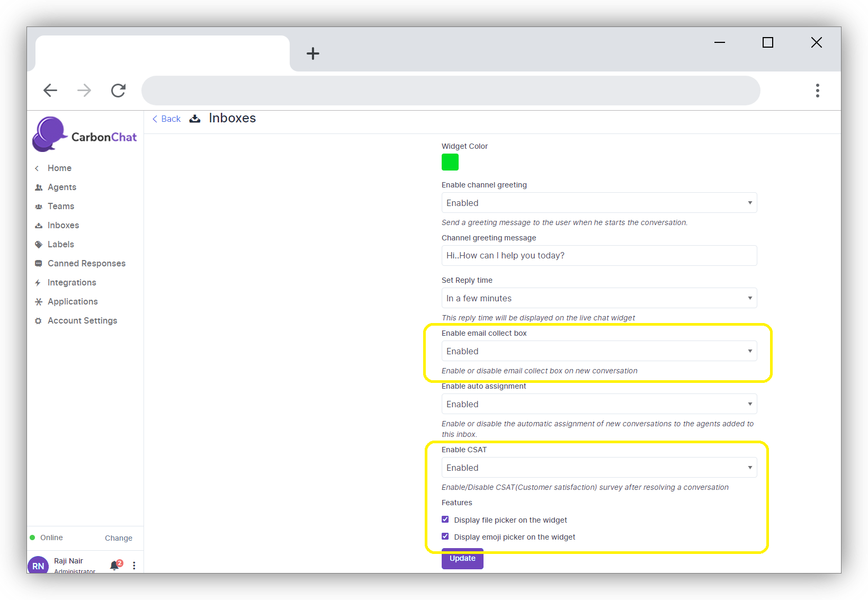This screenshot has height=600, width=868.
Task: Go to Canned Responses in sidebar
Action: 86,263
